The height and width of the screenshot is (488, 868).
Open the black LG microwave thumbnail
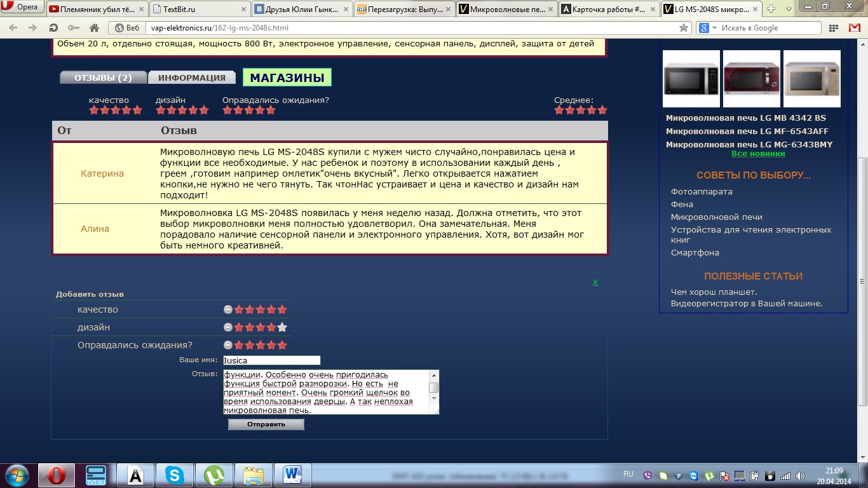pyautogui.click(x=691, y=79)
